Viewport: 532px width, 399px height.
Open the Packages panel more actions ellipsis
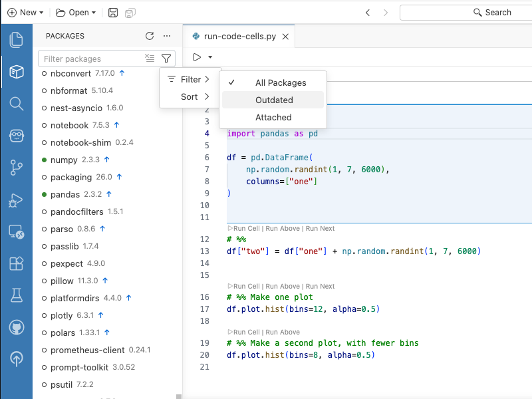pos(167,36)
